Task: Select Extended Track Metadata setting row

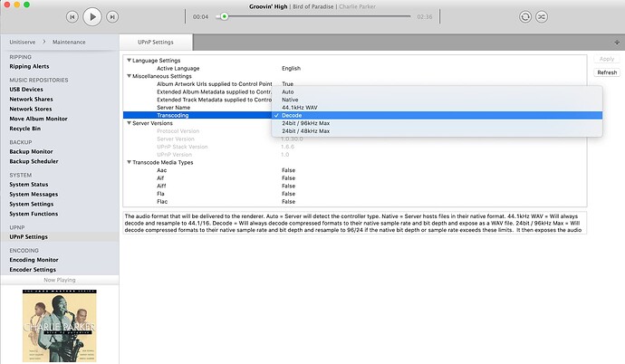Action: (197, 100)
